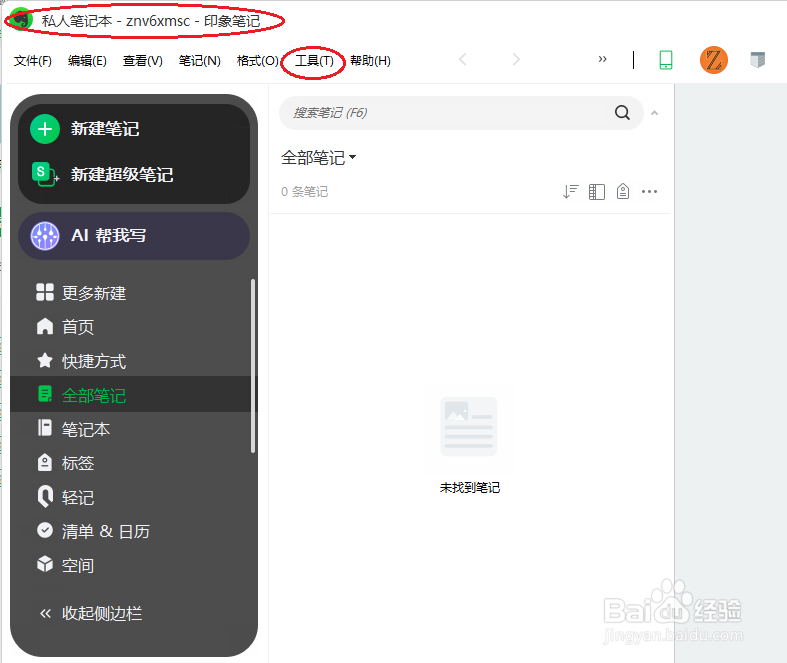Open the 查看(V) menu
This screenshot has height=663, width=787.
point(143,61)
